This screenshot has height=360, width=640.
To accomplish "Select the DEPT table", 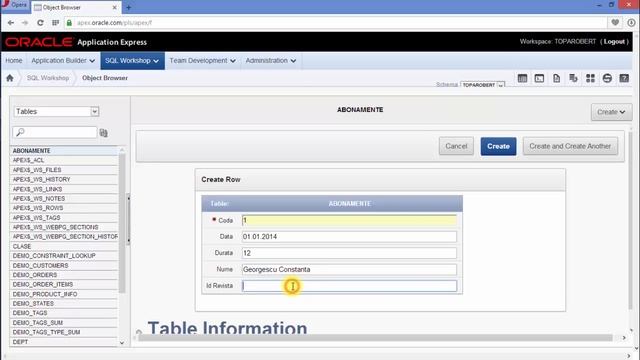I will (64, 342).
